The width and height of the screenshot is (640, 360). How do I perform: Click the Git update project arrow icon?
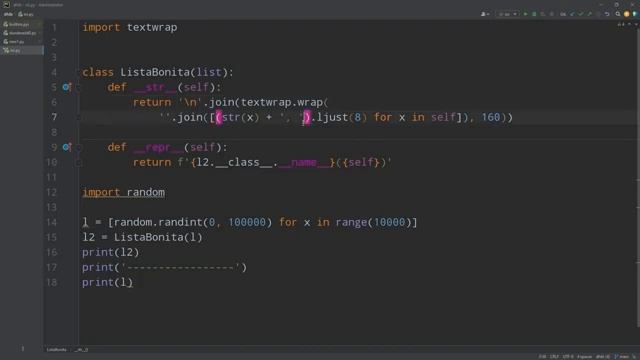pos(572,14)
